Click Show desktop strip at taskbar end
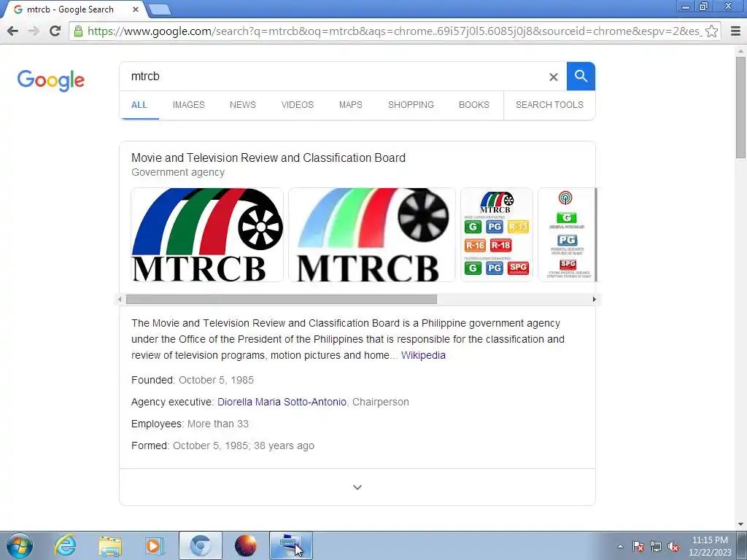The width and height of the screenshot is (747, 560). [742, 545]
